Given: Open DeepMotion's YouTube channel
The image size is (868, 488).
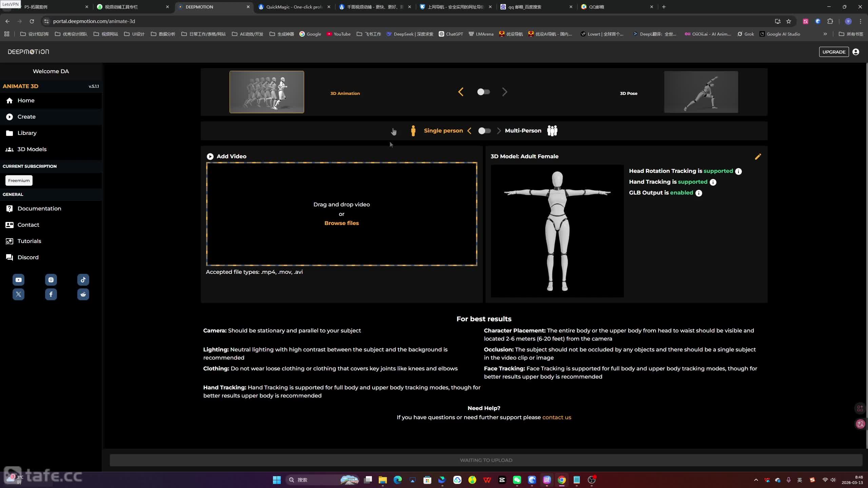Looking at the screenshot, I should pos(18,279).
